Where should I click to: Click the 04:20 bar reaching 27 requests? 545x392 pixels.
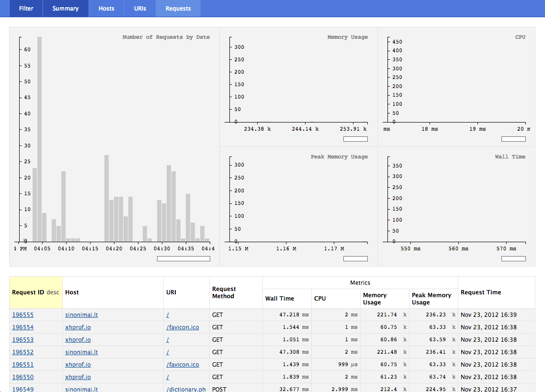(107, 199)
